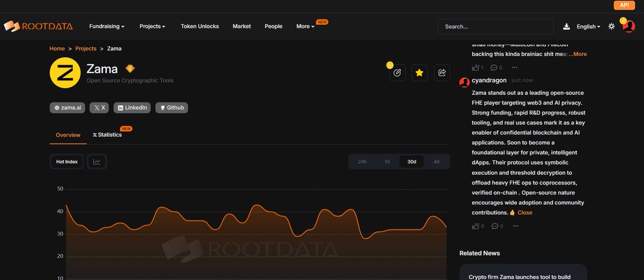Click the edit project icon
This screenshot has width=644, height=280.
point(397,72)
